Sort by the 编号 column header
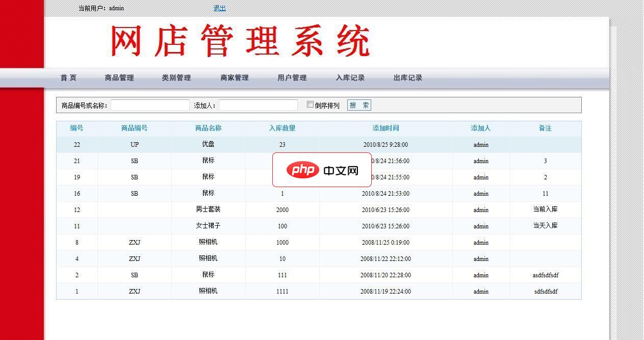 pyautogui.click(x=76, y=128)
